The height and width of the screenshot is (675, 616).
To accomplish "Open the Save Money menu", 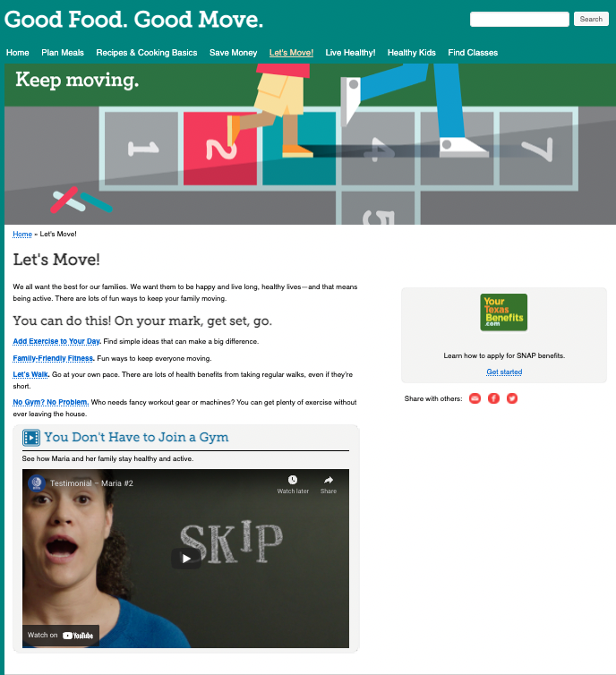I will tap(234, 53).
